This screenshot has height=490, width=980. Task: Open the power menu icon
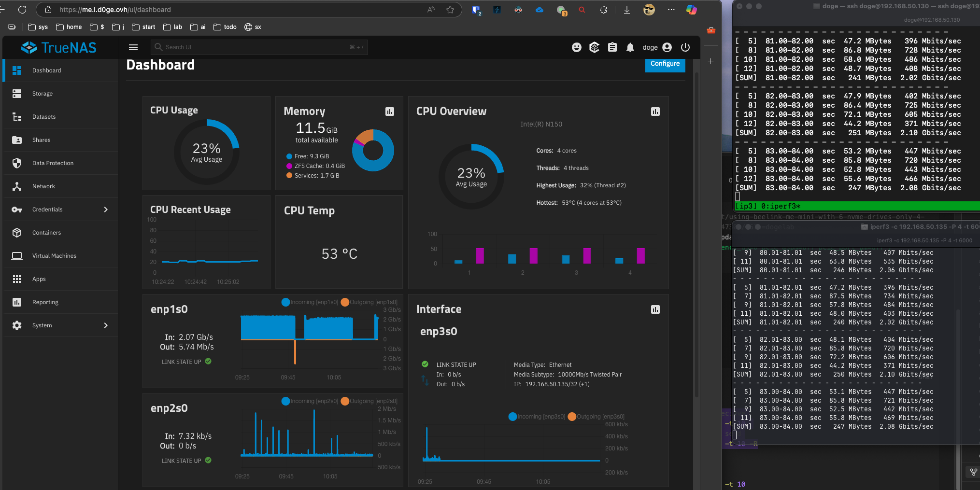click(x=685, y=47)
